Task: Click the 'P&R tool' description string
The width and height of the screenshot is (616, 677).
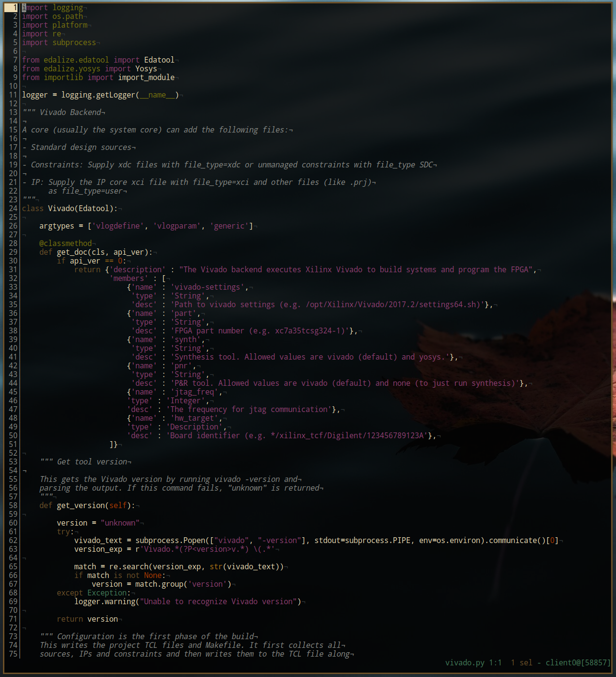Action: (345, 383)
